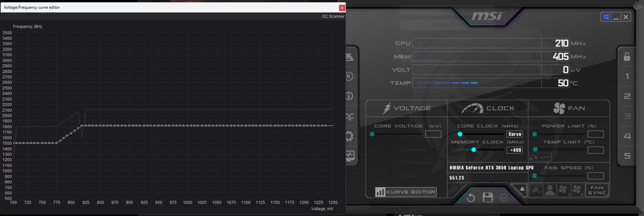Click the curve point at 700 mV
This screenshot has width=644, height=216.
(14, 143)
